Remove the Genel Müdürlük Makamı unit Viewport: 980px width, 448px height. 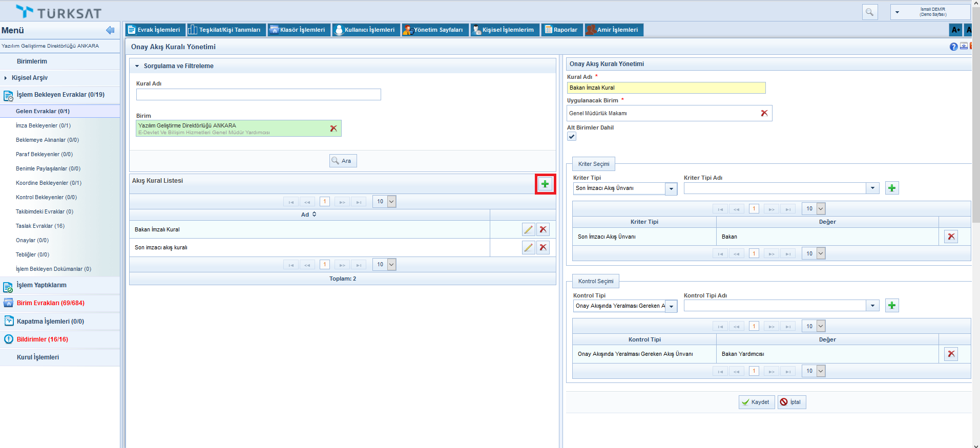(x=764, y=113)
